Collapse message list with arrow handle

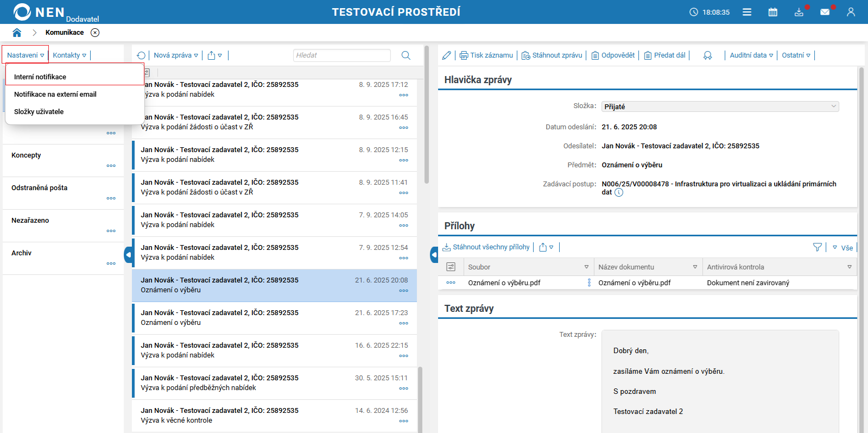tap(434, 254)
